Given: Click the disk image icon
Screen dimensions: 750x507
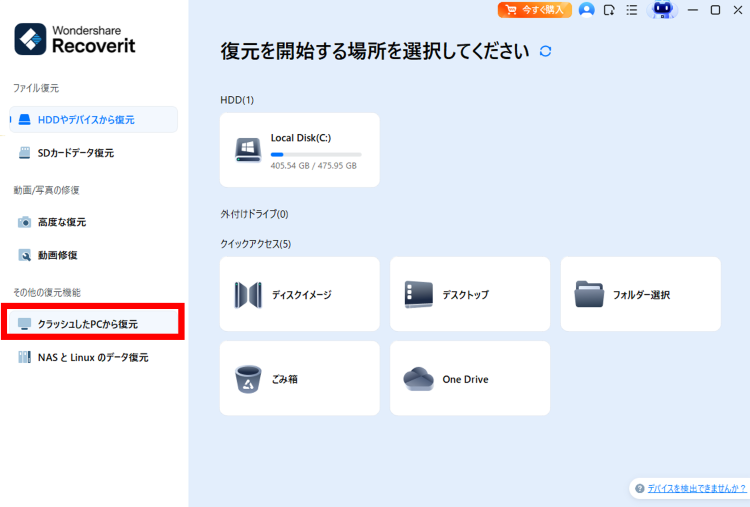Looking at the screenshot, I should [x=248, y=295].
